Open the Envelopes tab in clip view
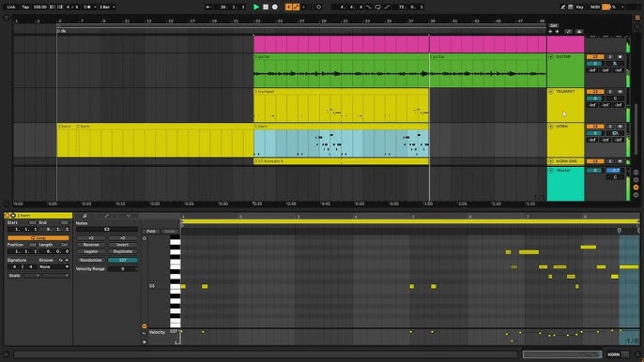This screenshot has width=644, height=362. [x=107, y=216]
